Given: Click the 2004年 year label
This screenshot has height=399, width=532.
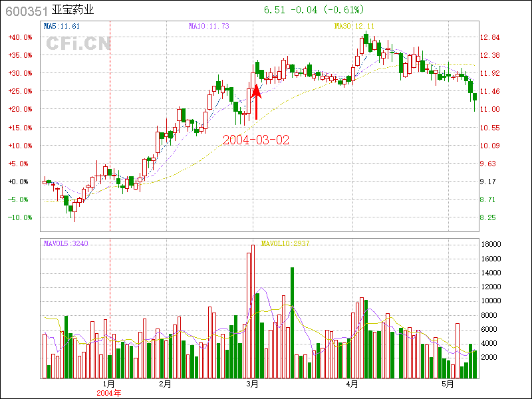Looking at the screenshot, I should (109, 393).
